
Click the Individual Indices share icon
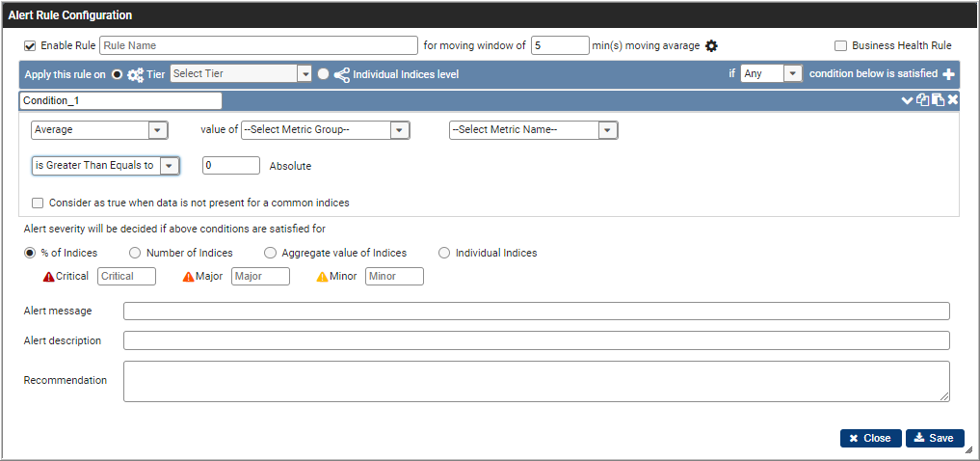(342, 74)
